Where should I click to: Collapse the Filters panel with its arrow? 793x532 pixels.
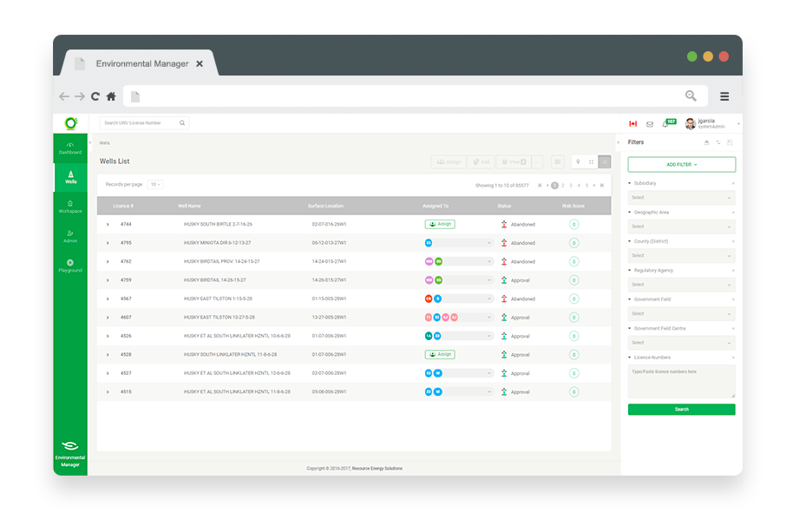(x=618, y=142)
